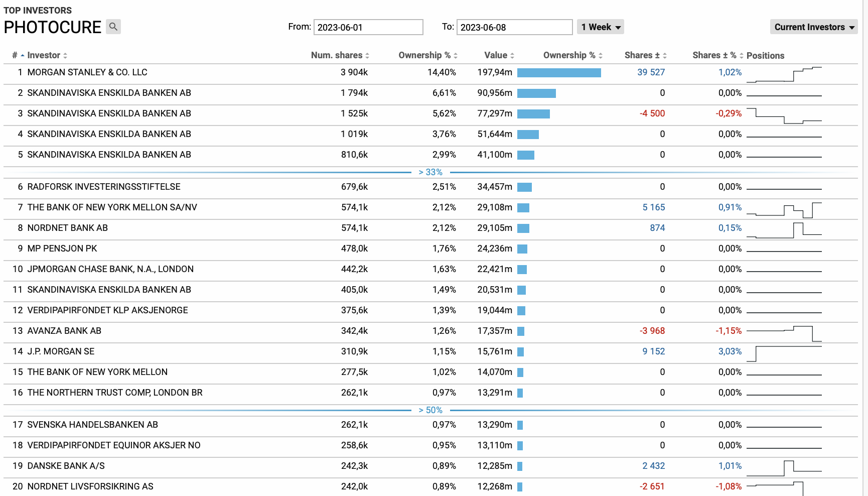Edit the From date field 2023-06-01

(368, 27)
